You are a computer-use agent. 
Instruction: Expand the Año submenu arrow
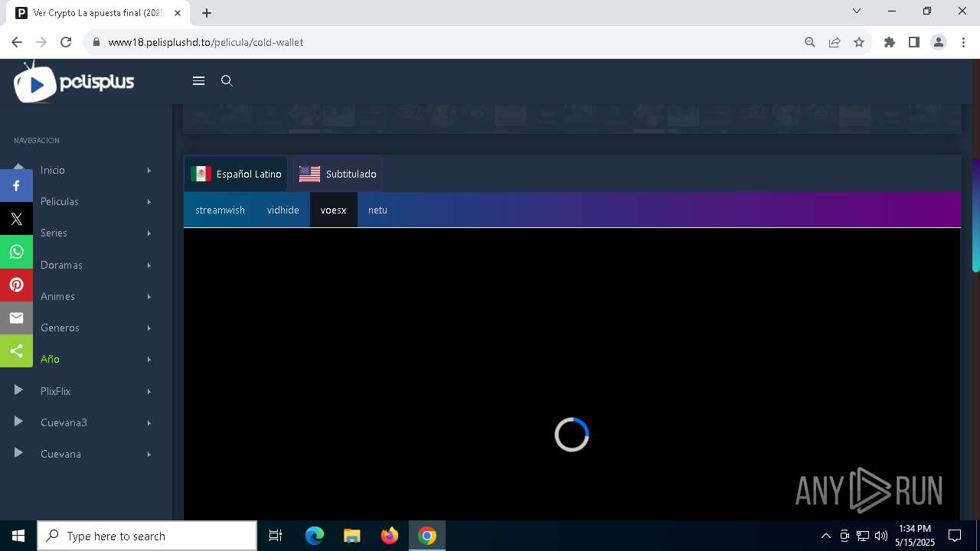[149, 359]
